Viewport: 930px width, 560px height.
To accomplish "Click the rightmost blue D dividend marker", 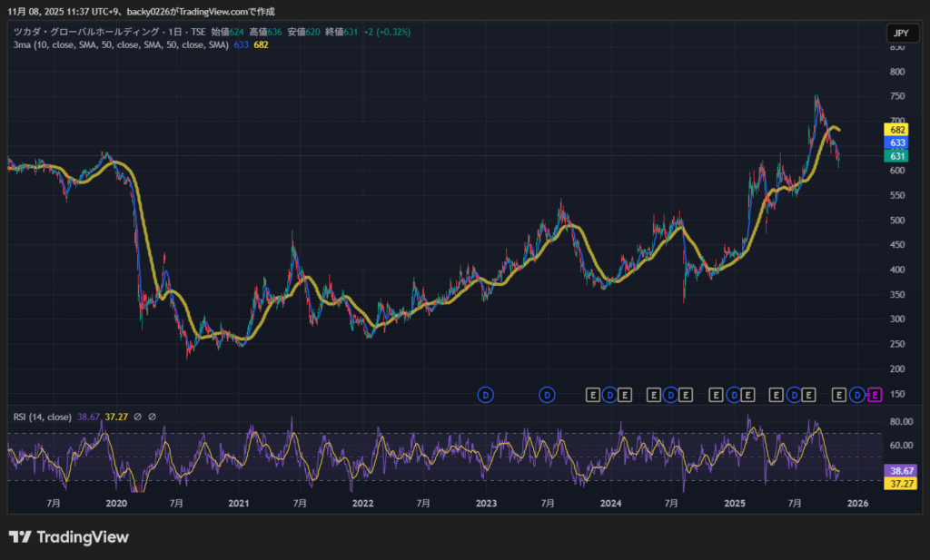I will (856, 395).
